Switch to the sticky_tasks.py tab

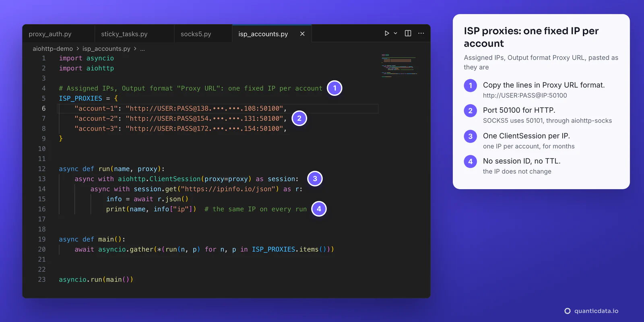click(124, 34)
